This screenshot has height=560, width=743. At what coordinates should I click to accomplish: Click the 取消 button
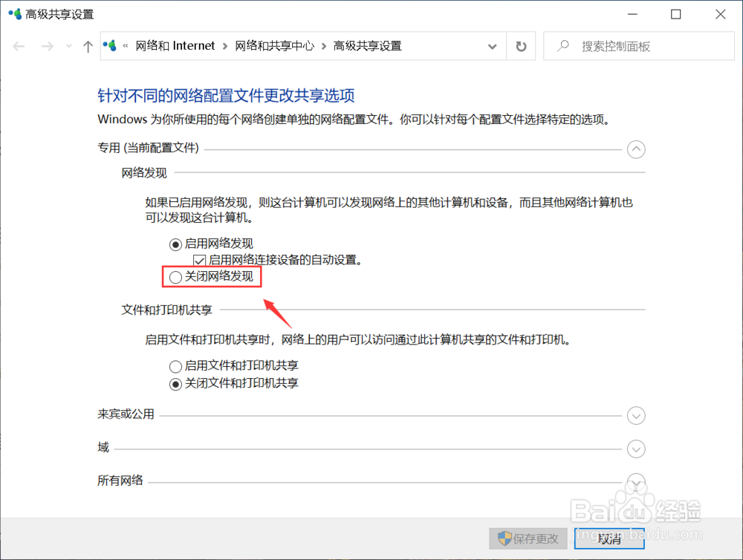click(609, 538)
